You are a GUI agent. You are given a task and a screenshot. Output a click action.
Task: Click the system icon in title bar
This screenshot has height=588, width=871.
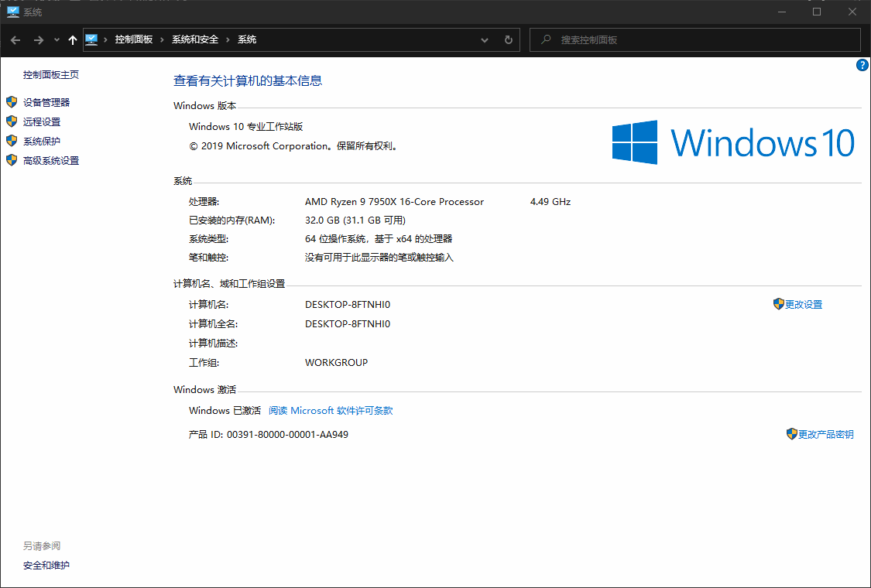click(x=13, y=12)
